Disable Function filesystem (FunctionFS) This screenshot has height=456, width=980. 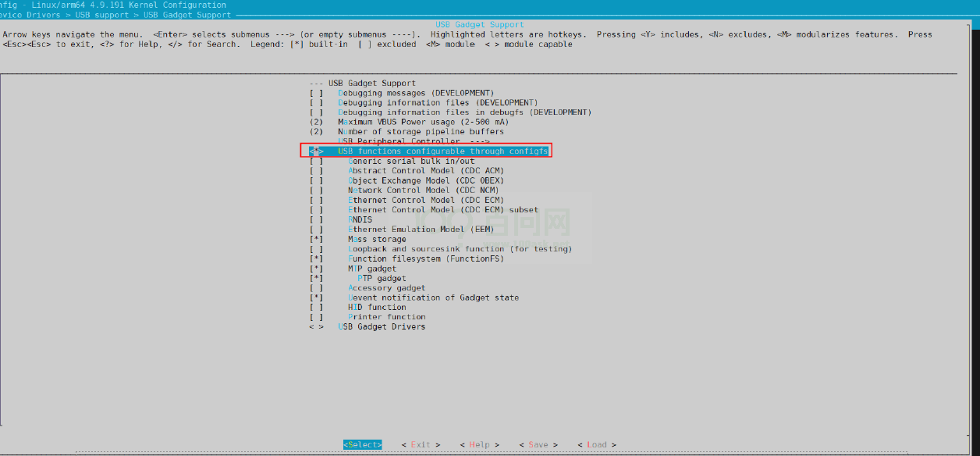point(407,258)
